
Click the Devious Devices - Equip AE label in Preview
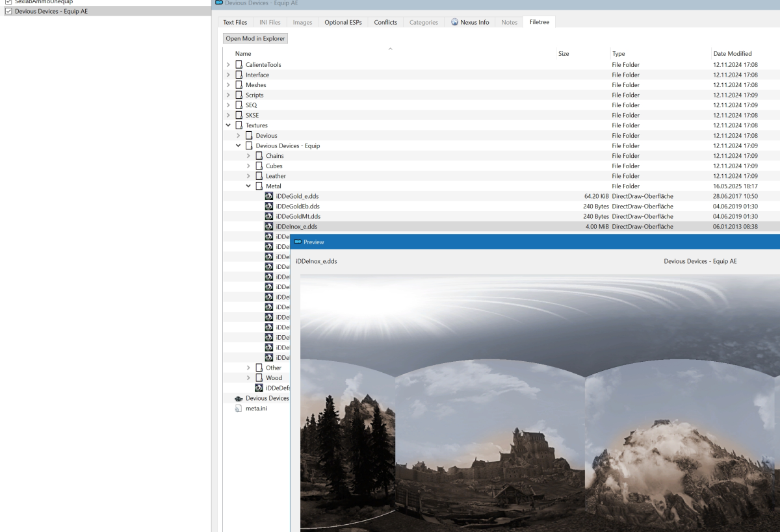(700, 261)
